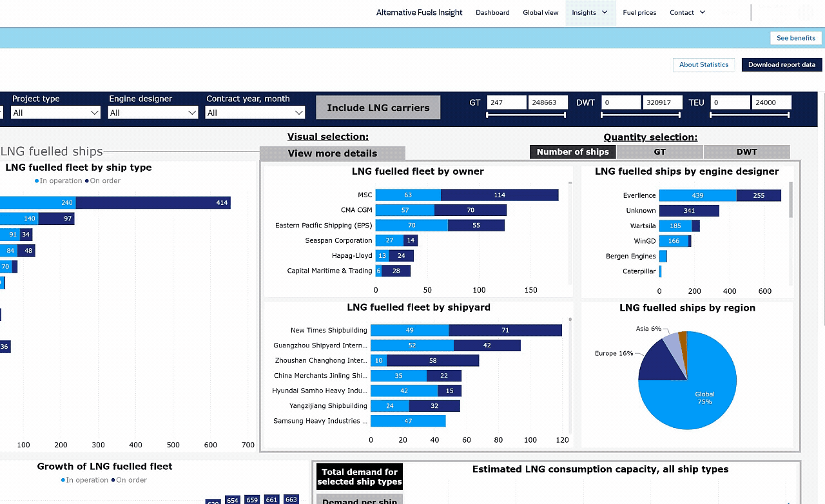Select GT quantity tab
The height and width of the screenshot is (504, 825).
pos(660,152)
